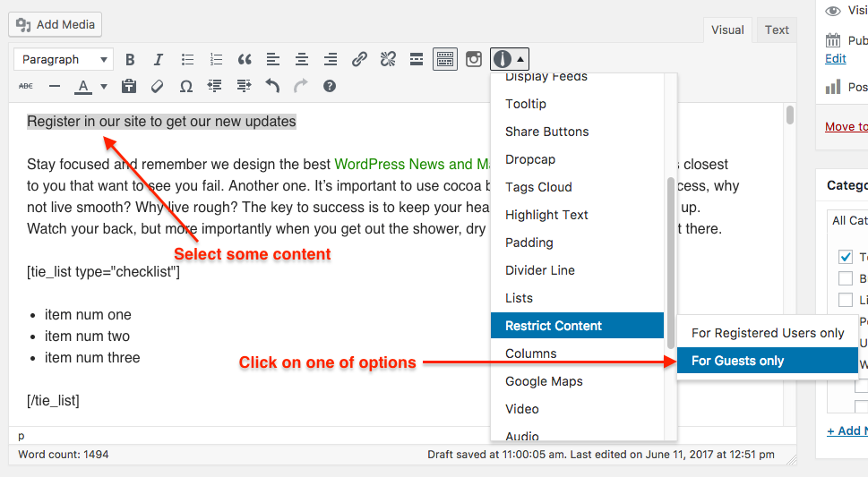Image resolution: width=868 pixels, height=477 pixels.
Task: Decrease paragraph indent
Action: click(215, 86)
